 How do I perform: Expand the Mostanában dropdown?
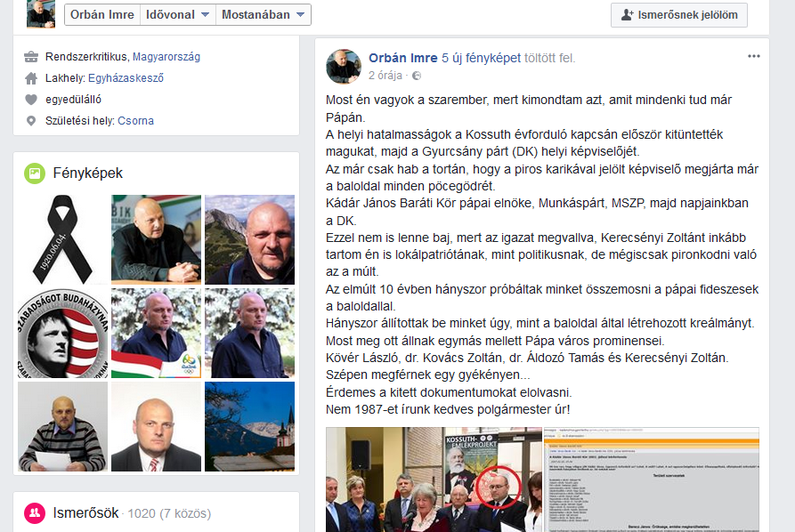tap(264, 15)
